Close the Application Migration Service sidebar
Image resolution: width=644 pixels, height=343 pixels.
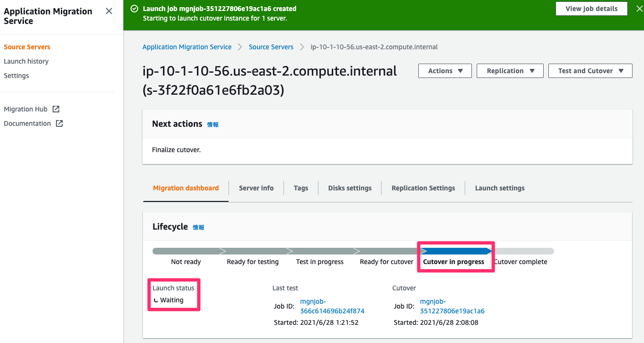pyautogui.click(x=109, y=11)
